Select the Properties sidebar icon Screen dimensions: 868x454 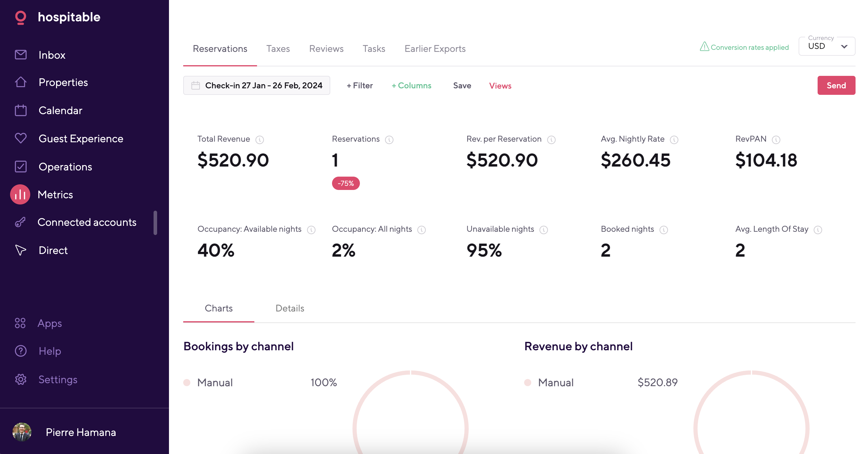pos(20,82)
